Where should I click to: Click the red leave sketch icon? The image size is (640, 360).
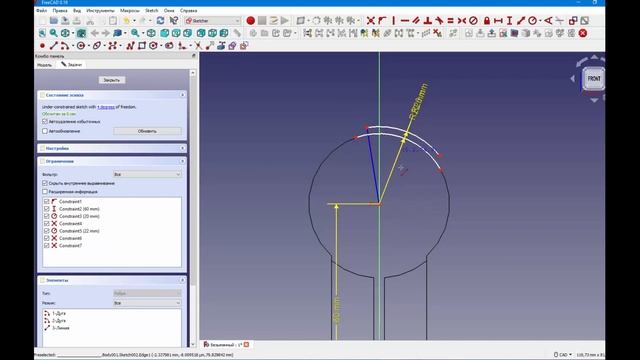(x=583, y=33)
